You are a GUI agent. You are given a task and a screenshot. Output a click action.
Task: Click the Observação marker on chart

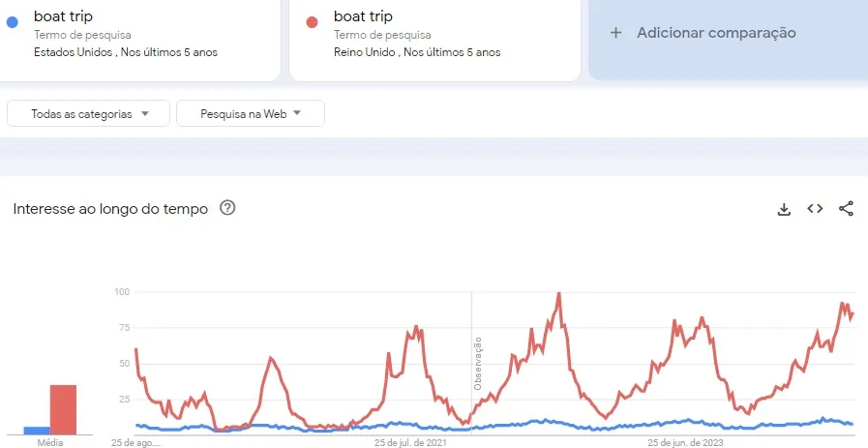(x=476, y=363)
